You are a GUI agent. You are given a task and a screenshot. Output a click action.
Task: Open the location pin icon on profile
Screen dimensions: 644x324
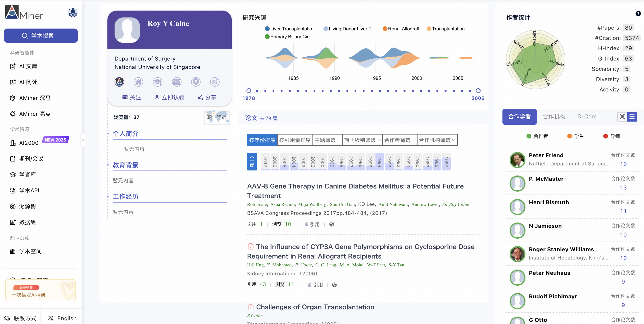tap(196, 82)
